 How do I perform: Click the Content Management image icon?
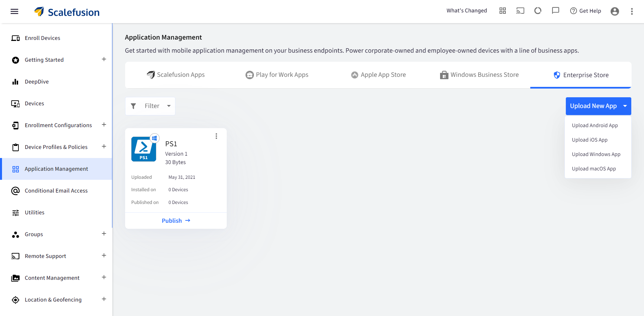[15, 278]
